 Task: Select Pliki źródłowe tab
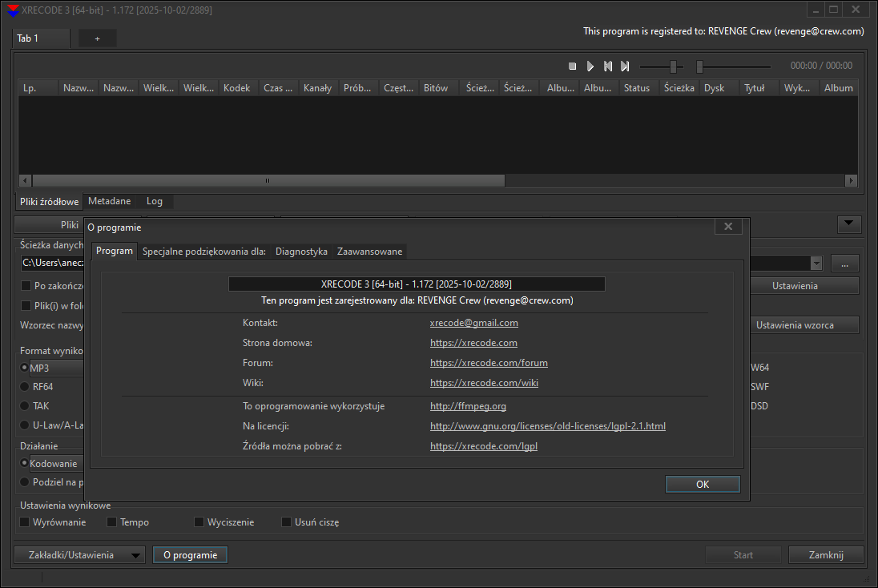tap(50, 202)
